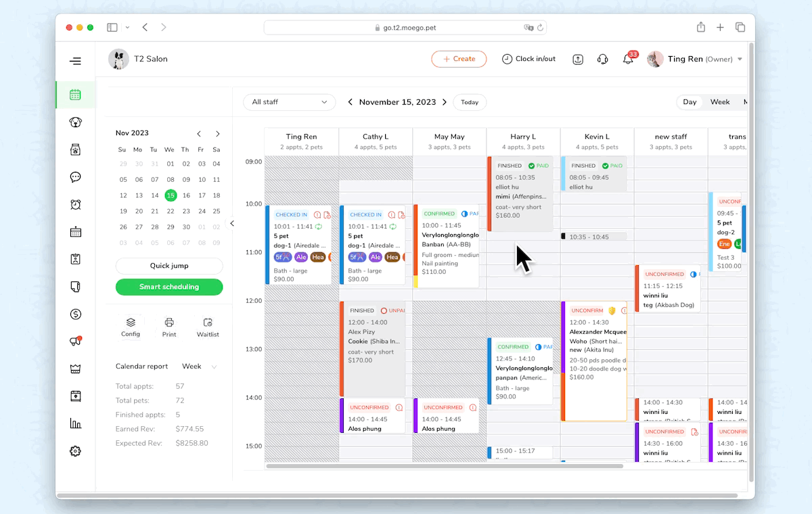
Task: Open the hamburger navigation menu
Action: [75, 61]
